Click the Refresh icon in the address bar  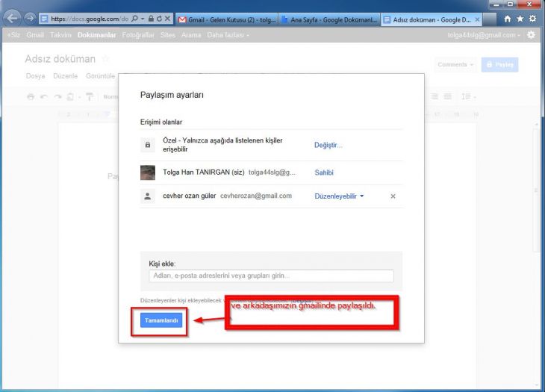coord(159,19)
